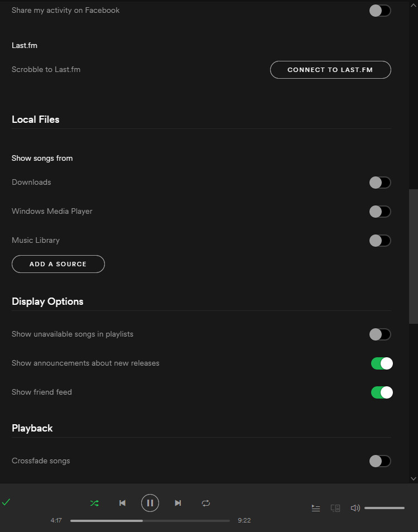Viewport: 418px width, 532px height.
Task: Enable Windows Media Player source
Action: (380, 212)
